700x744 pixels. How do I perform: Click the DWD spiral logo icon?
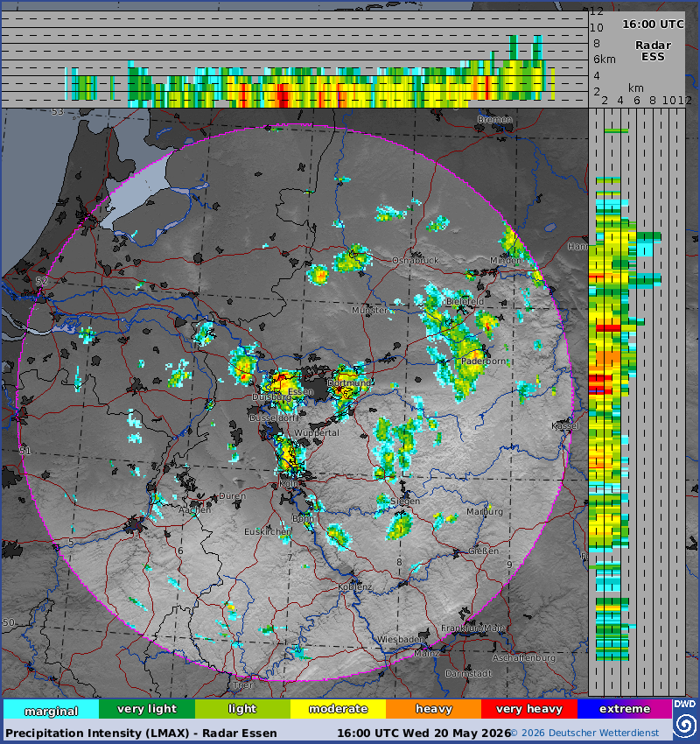(685, 725)
